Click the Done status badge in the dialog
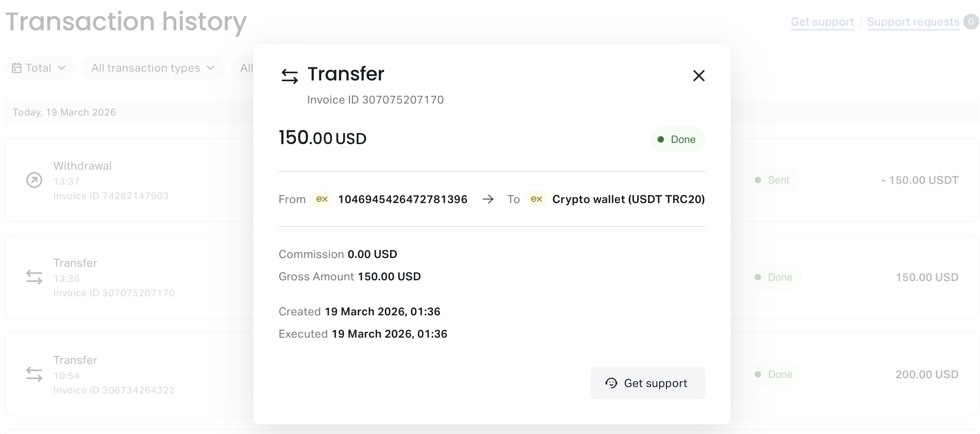 pos(677,139)
